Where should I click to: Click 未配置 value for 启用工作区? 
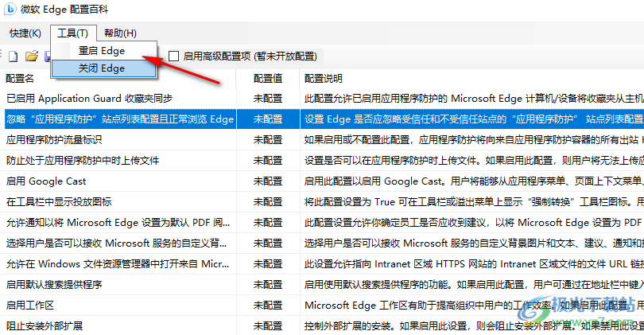268,305
